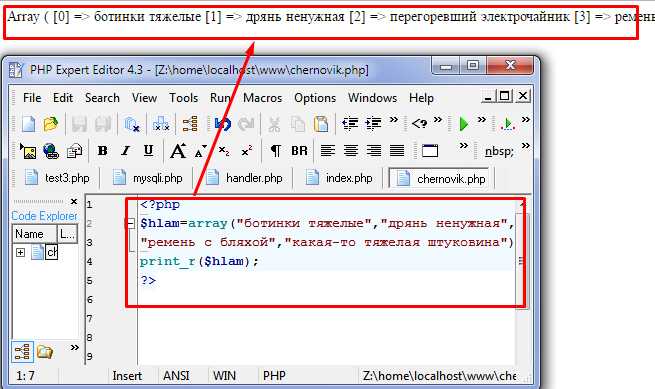655x389 pixels.
Task: Close the Code Explorer panel
Action: pos(74,202)
